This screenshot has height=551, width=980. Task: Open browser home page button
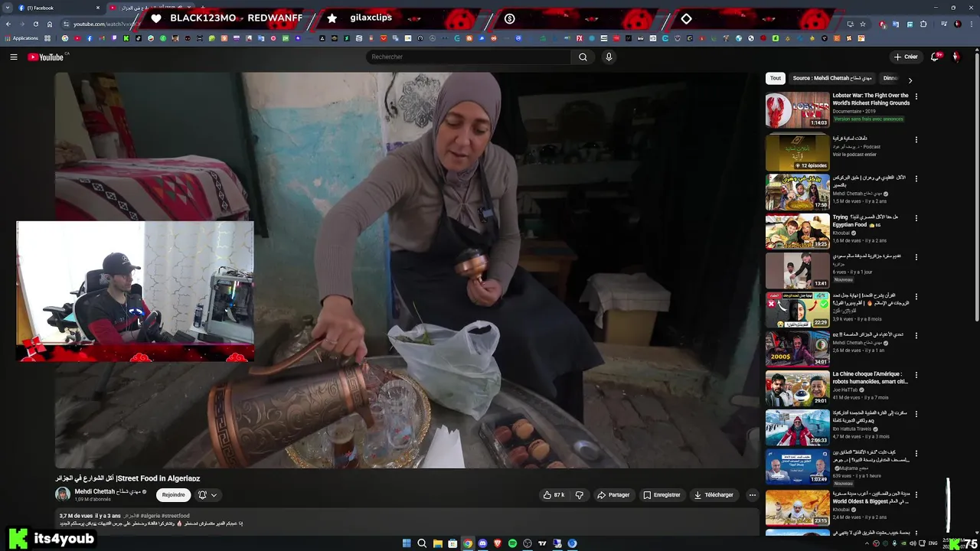click(50, 24)
